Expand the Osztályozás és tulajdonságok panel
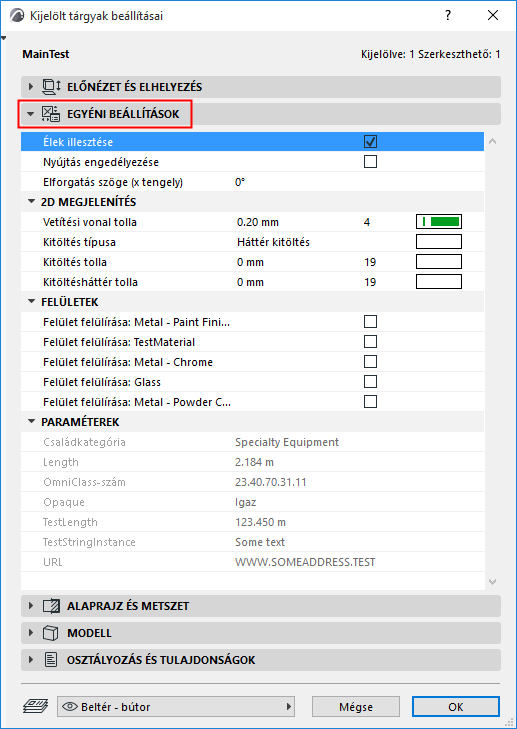The image size is (517, 729). click(x=32, y=660)
